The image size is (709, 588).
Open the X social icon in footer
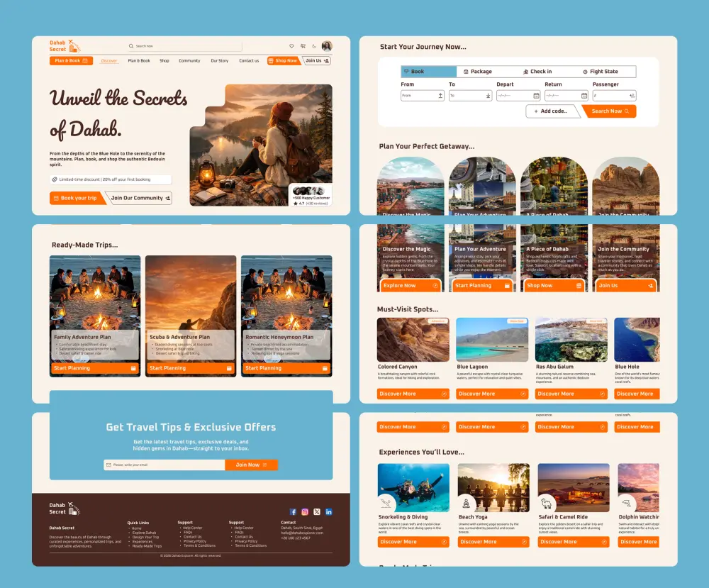317,512
